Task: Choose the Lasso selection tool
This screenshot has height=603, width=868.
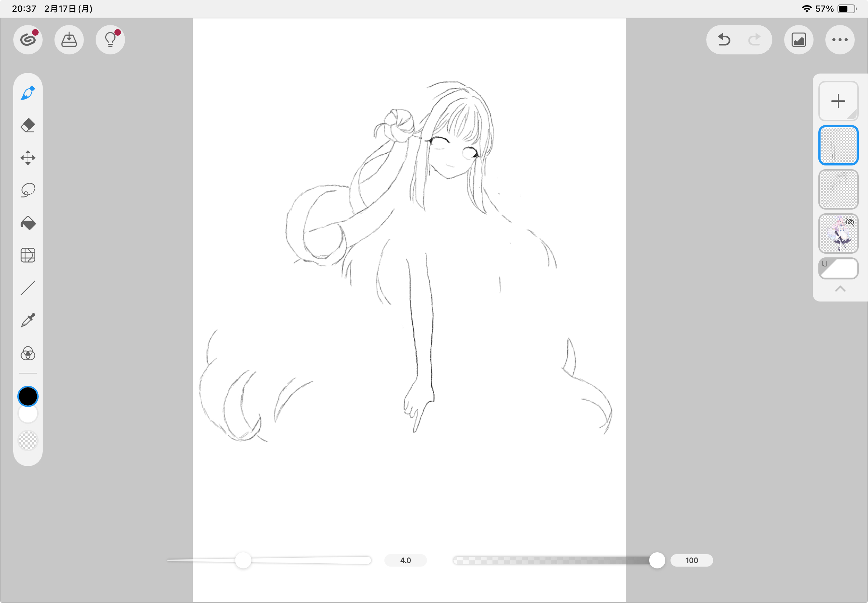Action: point(28,190)
